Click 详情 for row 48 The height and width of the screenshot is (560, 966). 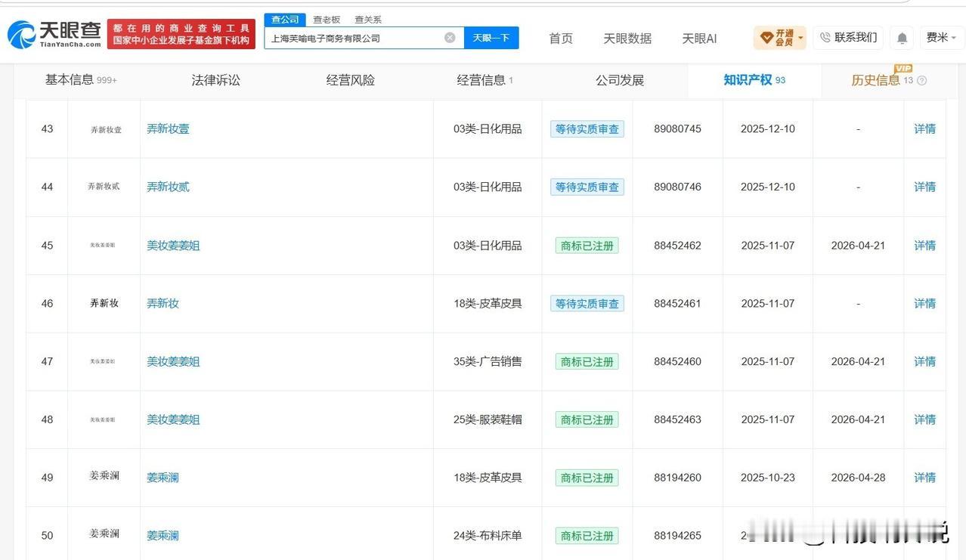925,419
